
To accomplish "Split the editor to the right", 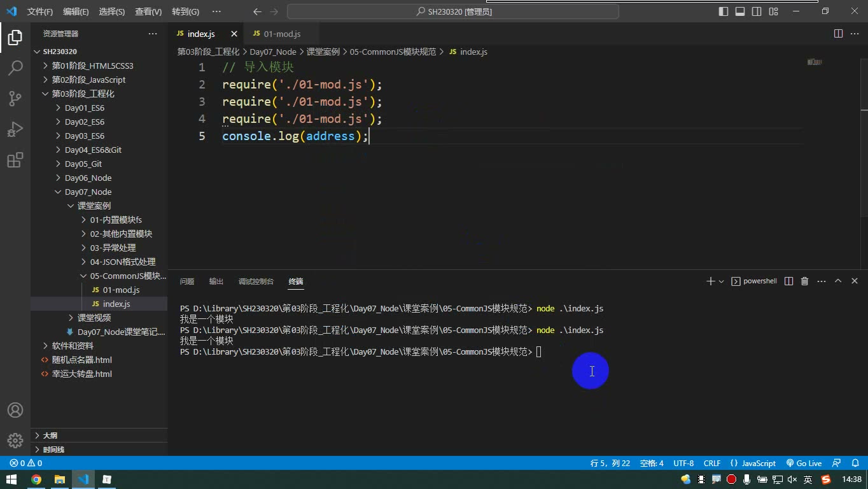I will (838, 34).
